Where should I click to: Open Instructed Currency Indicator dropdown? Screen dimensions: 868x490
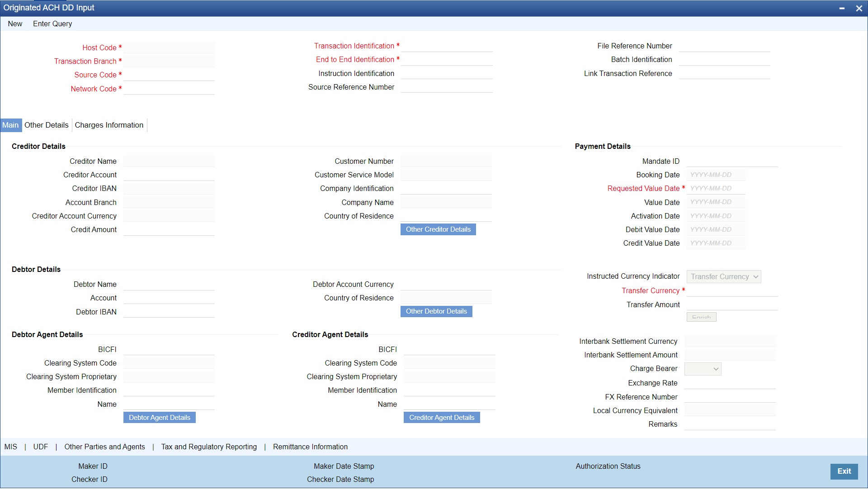tap(723, 277)
